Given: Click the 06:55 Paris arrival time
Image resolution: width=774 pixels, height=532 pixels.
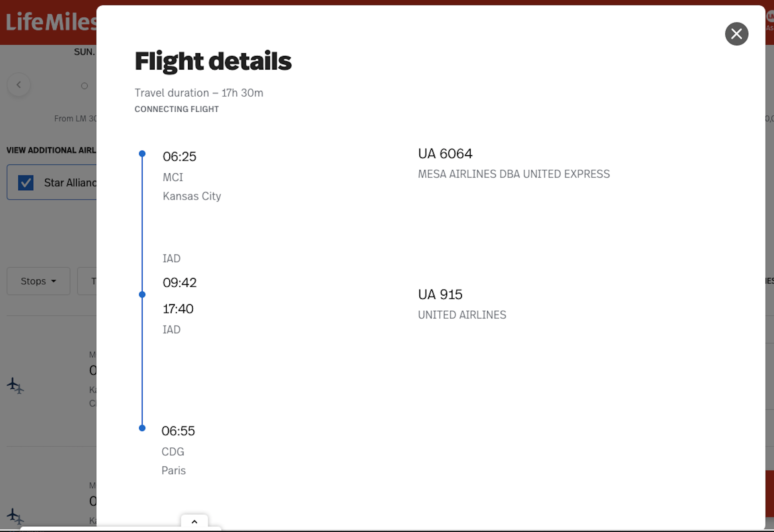Looking at the screenshot, I should (x=178, y=431).
